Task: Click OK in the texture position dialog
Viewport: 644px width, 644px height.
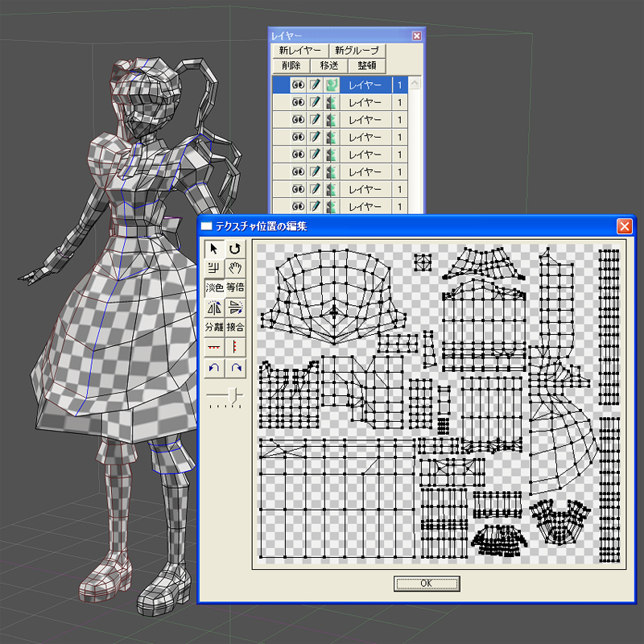Action: [427, 583]
